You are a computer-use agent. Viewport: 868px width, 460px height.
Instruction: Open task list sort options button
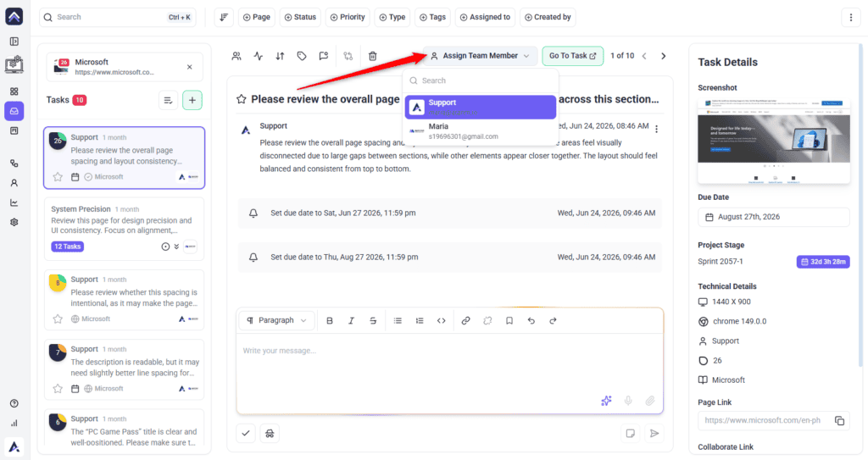(x=168, y=100)
